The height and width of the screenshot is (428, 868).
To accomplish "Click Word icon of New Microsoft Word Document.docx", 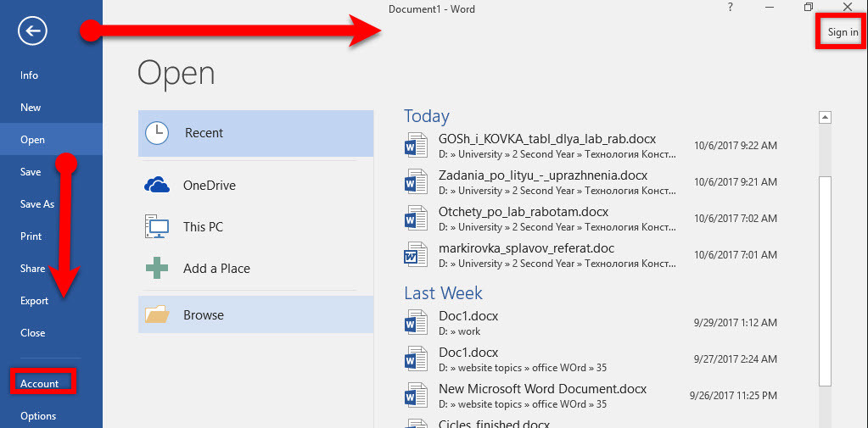I will [416, 396].
